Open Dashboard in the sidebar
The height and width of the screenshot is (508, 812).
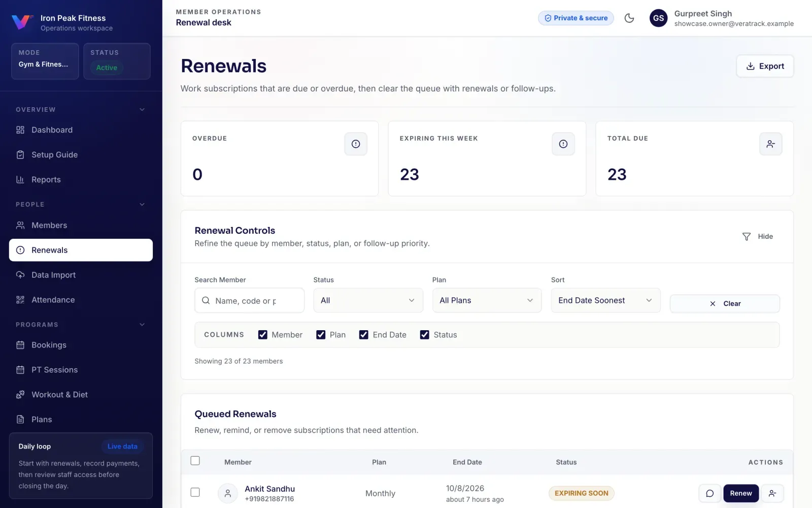click(x=81, y=130)
